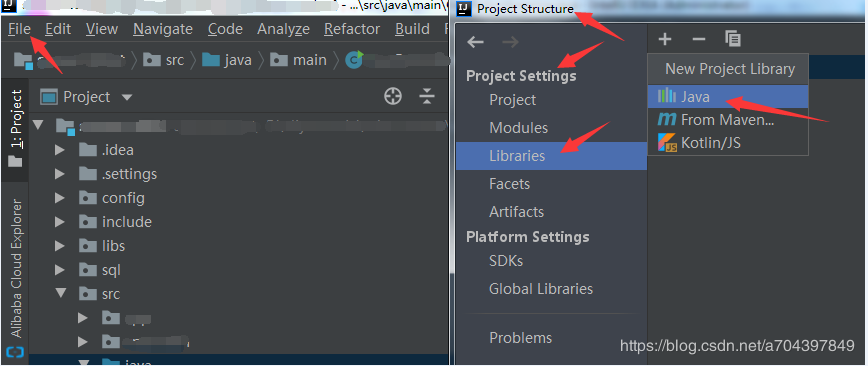Open the Code menu

pos(225,29)
